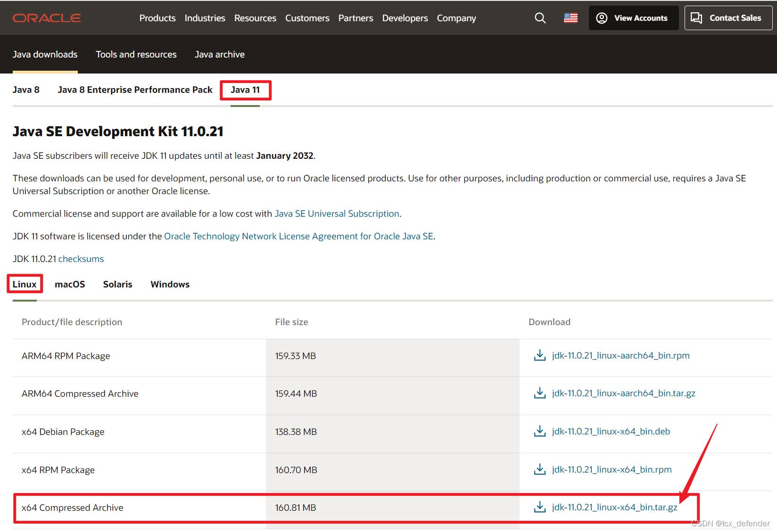Switch to Java 8 Enterprise Performance Pack tab
The width and height of the screenshot is (777, 532).
click(135, 90)
